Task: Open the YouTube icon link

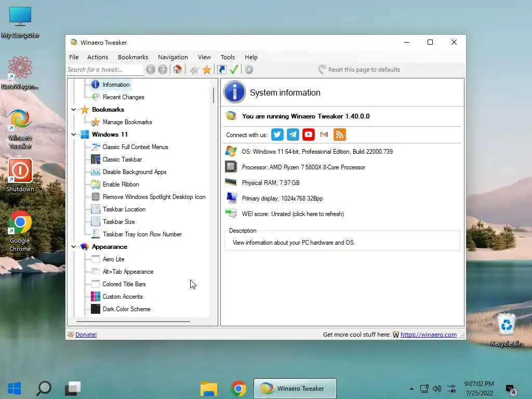Action: (309, 135)
